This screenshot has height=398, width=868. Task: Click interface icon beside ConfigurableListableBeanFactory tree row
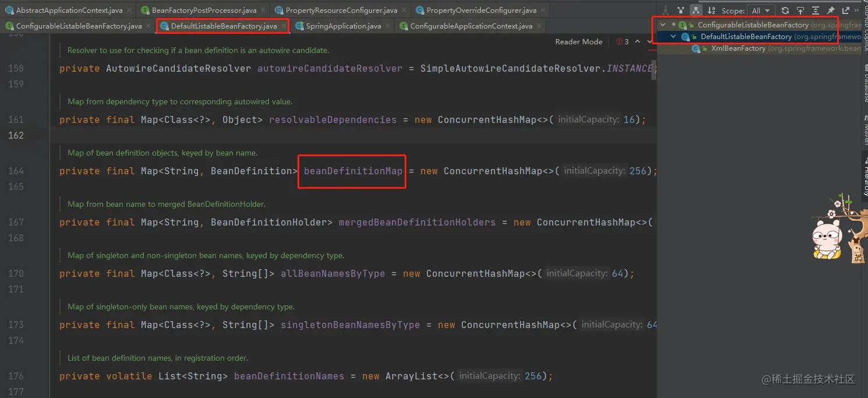point(683,25)
